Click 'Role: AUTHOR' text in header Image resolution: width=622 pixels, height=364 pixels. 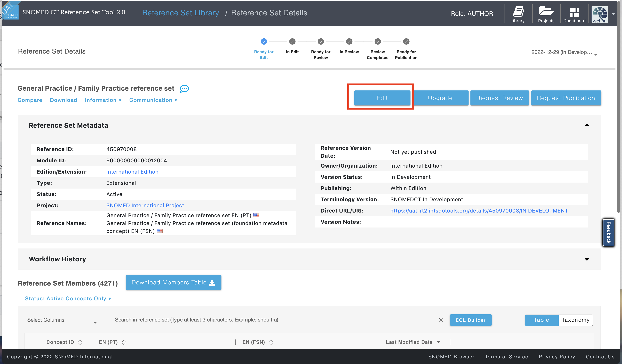pos(472,13)
